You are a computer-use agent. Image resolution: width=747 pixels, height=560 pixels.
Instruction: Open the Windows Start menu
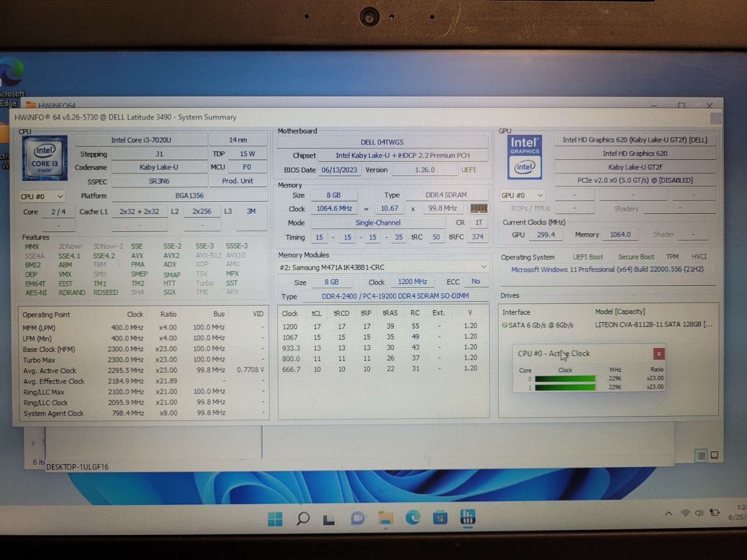(x=275, y=518)
